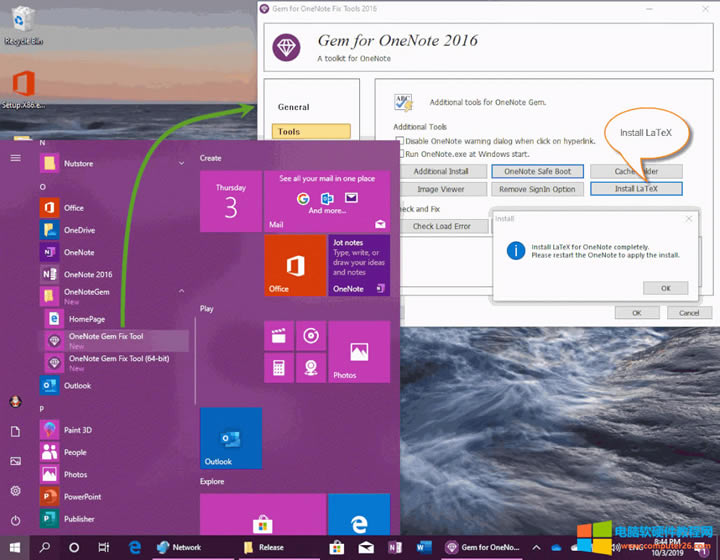Collapse the OneNoteGem folder
Screen dimensions: 720x560
(181, 292)
